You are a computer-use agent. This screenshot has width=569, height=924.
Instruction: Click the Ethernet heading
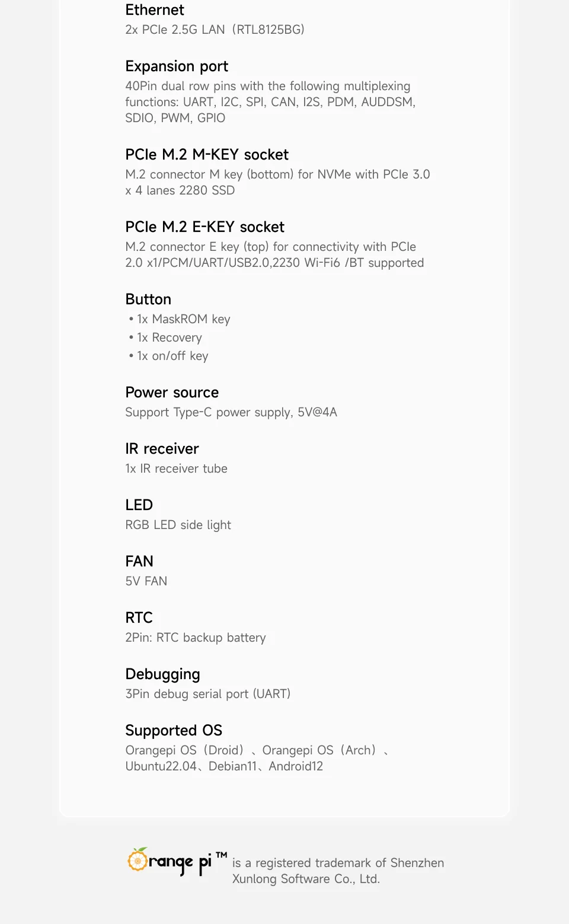[x=154, y=10]
